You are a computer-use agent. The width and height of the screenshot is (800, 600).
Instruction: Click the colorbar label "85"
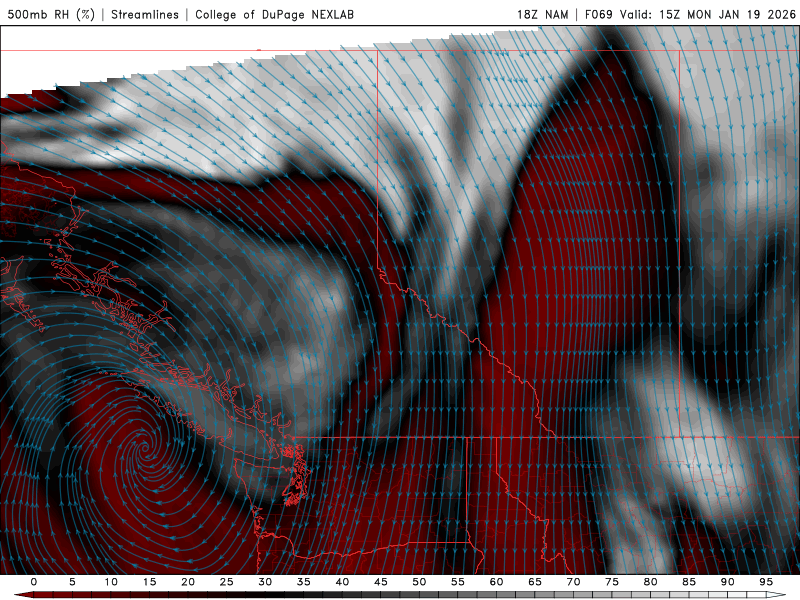point(689,582)
